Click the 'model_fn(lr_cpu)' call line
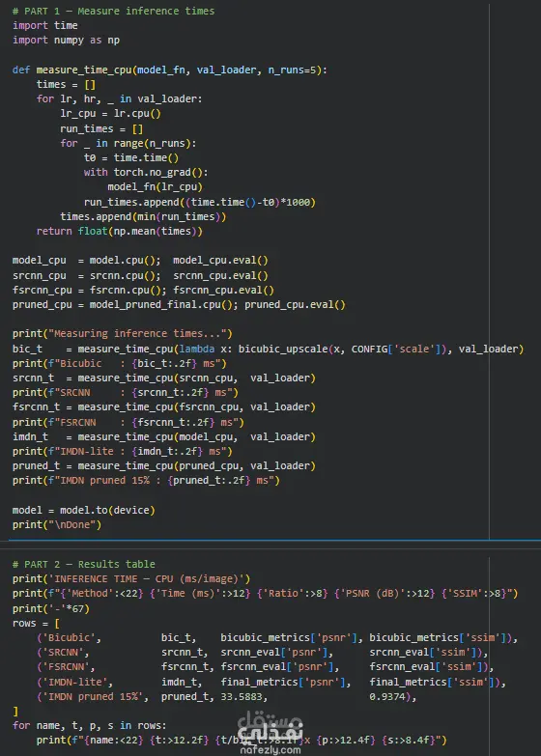 click(x=155, y=186)
